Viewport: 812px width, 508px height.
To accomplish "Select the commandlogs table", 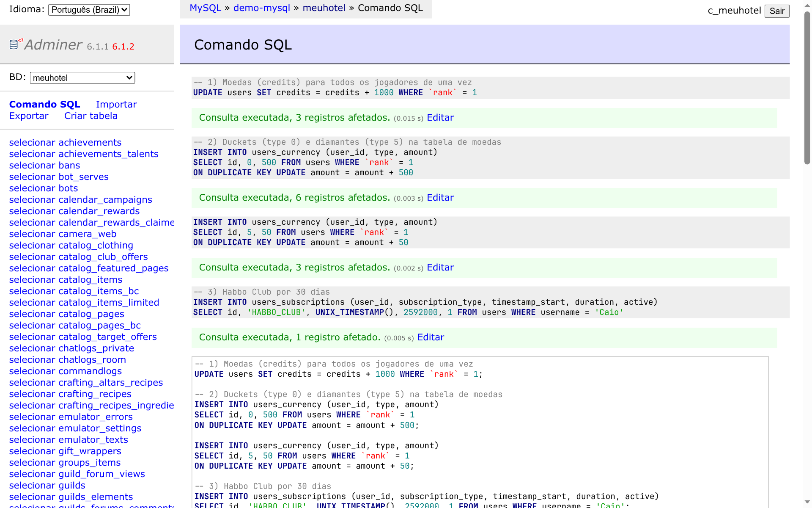I will coord(66,371).
